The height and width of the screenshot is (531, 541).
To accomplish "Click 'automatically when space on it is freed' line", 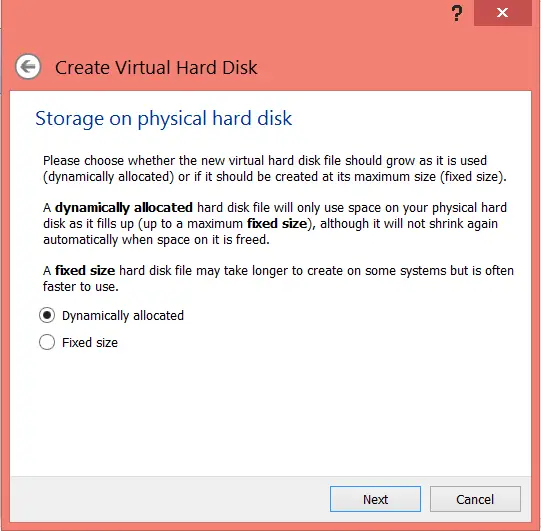I will [x=156, y=239].
